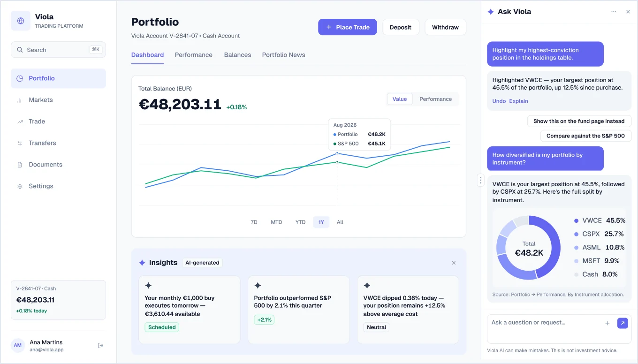Click the V-2841-07 Cash account card
Image resolution: width=638 pixels, height=364 pixels.
click(x=58, y=300)
